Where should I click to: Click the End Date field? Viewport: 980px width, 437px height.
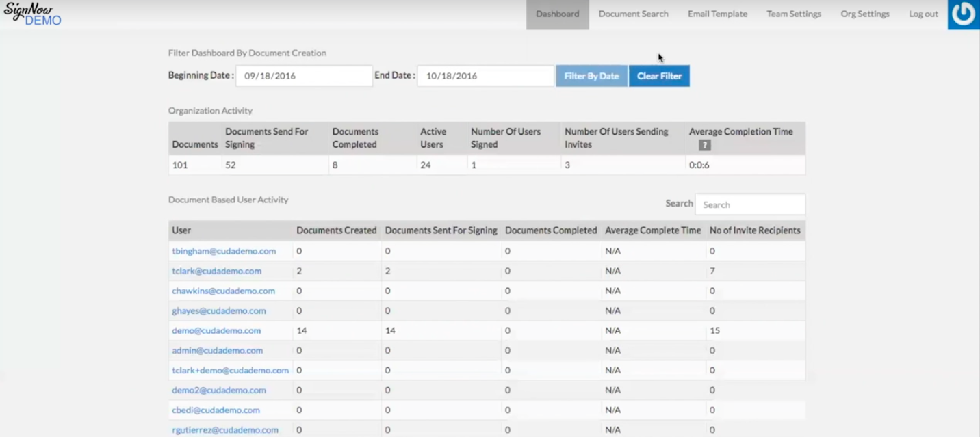pyautogui.click(x=485, y=76)
